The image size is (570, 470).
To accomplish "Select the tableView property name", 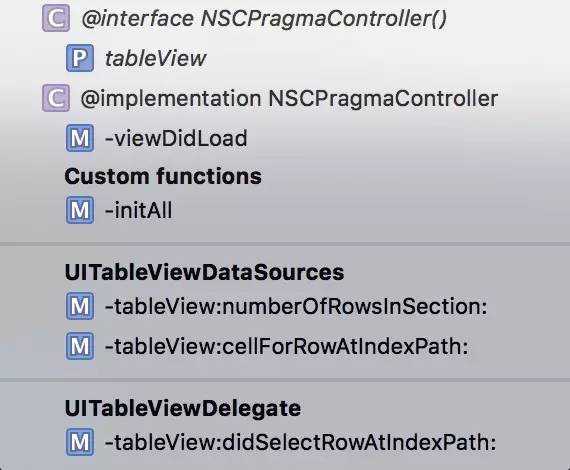I will point(156,58).
